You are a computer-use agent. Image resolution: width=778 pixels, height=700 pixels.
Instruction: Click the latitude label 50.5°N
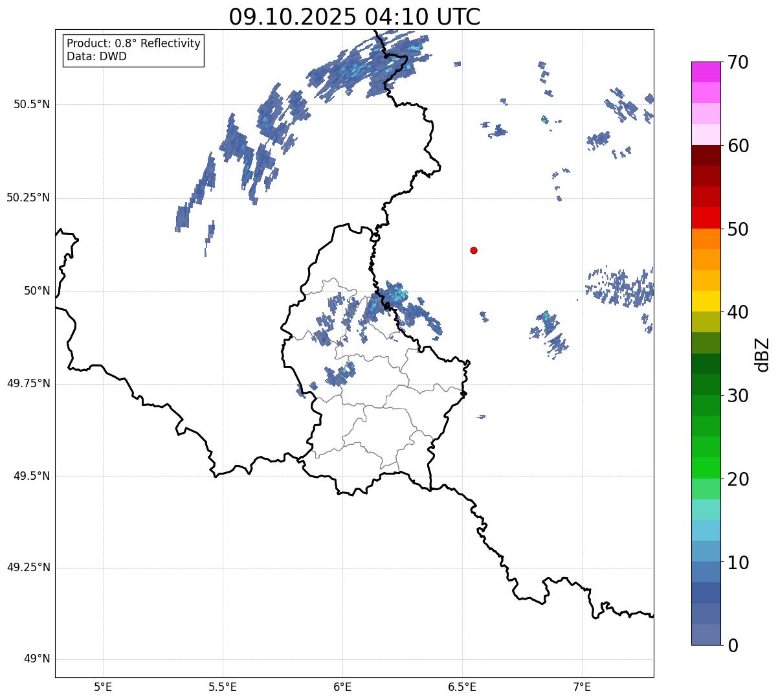(32, 104)
